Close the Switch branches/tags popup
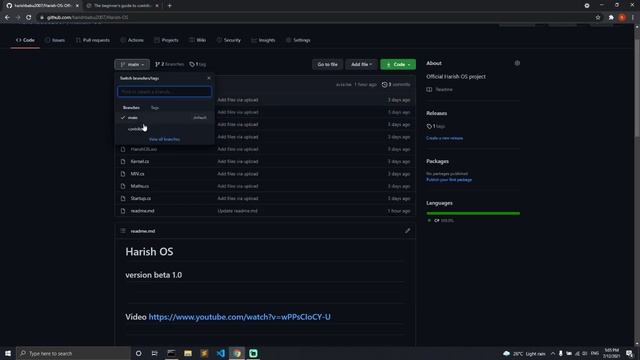The width and height of the screenshot is (640, 360). point(209,78)
